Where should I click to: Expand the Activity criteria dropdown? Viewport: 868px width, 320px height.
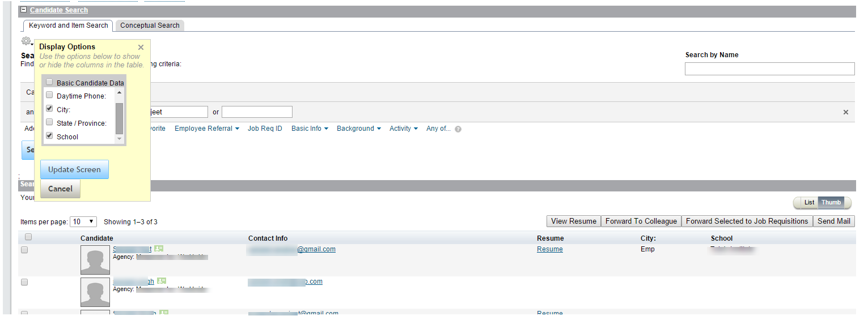404,129
